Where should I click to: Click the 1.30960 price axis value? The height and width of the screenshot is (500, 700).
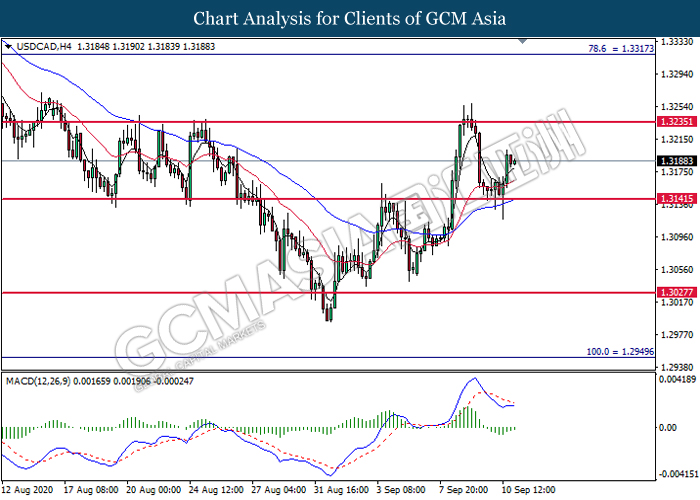click(677, 237)
